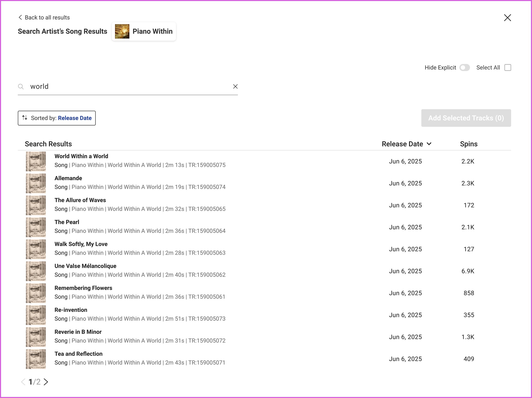Click the Piano Within artist artwork
532x398 pixels.
pos(122,31)
